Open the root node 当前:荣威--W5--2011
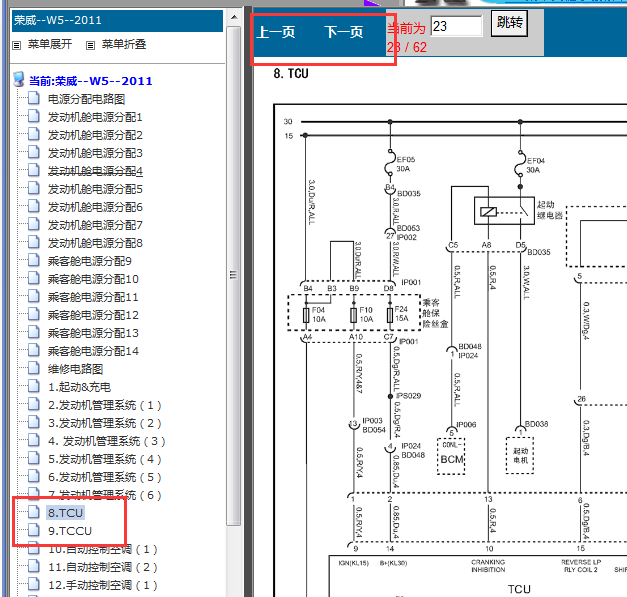This screenshot has width=627, height=597. 91,81
